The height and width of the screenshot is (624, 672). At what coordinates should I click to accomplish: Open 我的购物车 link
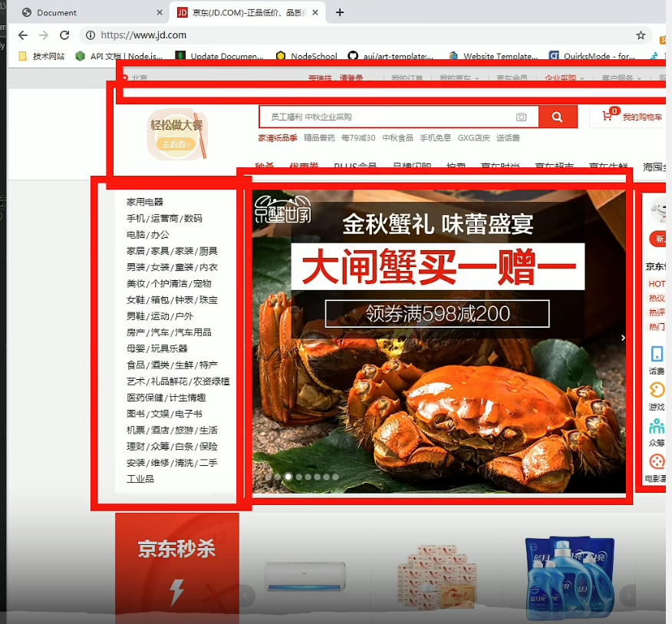coord(642,117)
